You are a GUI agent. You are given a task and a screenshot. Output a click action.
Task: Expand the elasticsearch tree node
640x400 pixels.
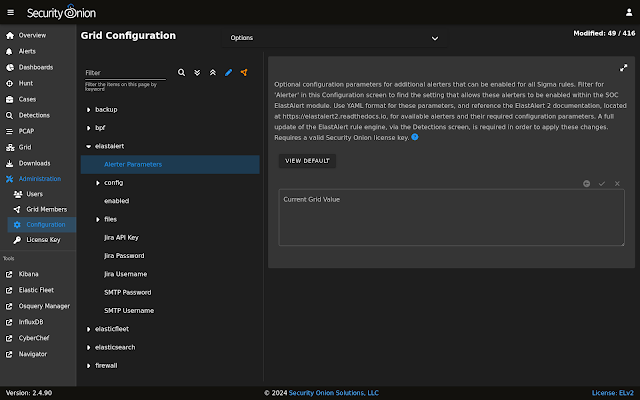pos(89,347)
